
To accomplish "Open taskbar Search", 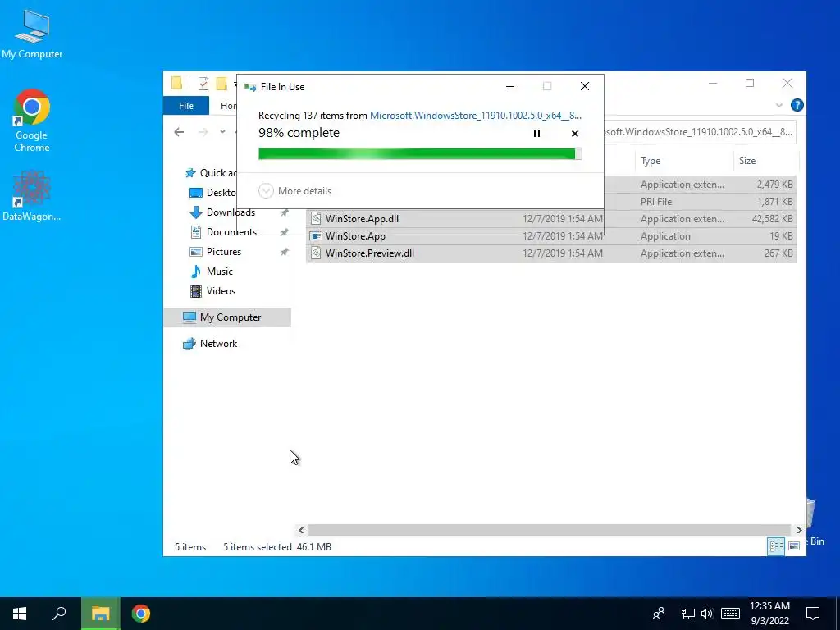I will point(59,614).
